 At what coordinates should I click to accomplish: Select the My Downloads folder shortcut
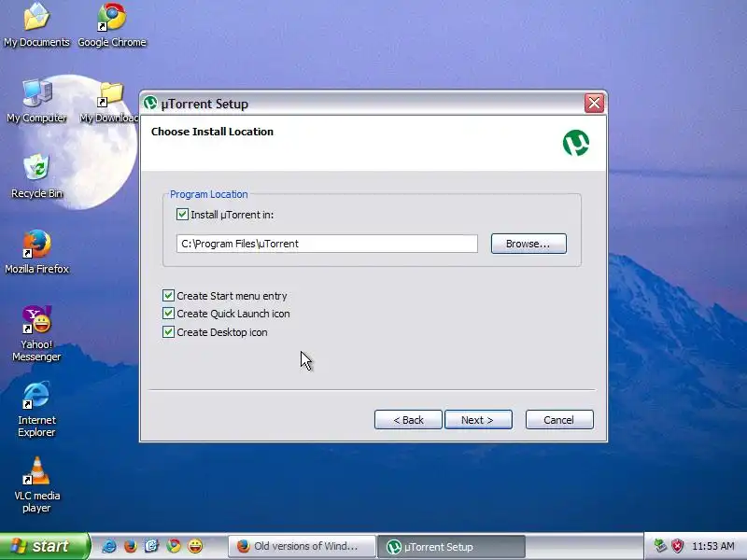click(x=110, y=101)
